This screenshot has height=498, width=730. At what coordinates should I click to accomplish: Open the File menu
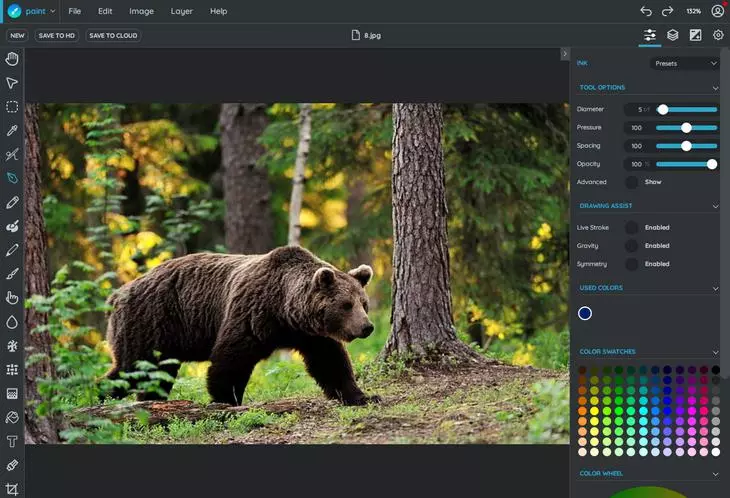pos(74,11)
